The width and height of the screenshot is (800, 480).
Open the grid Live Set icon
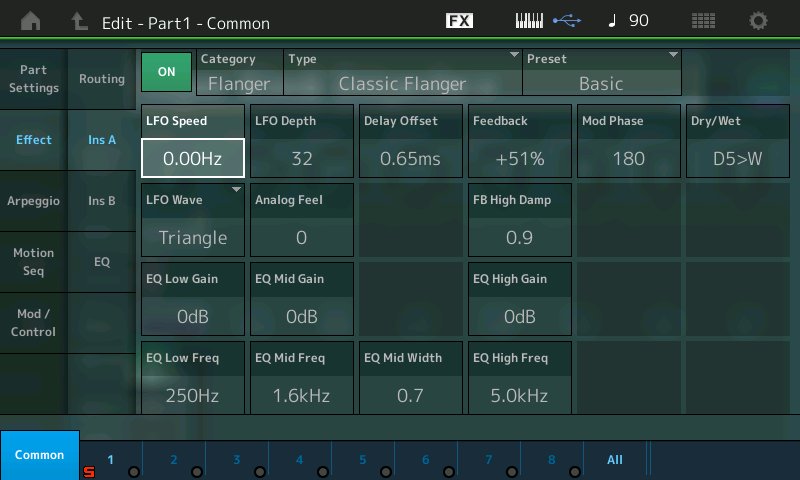(703, 21)
